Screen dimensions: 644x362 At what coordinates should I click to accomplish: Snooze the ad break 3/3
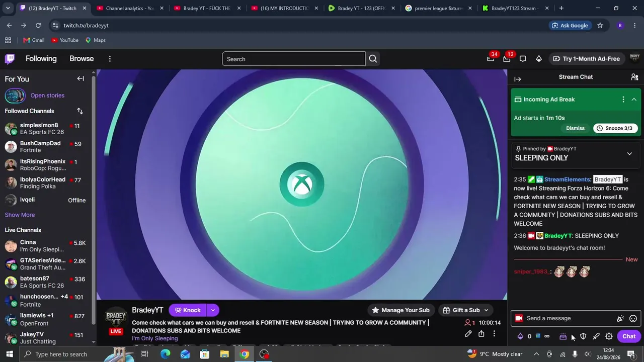[615, 128]
